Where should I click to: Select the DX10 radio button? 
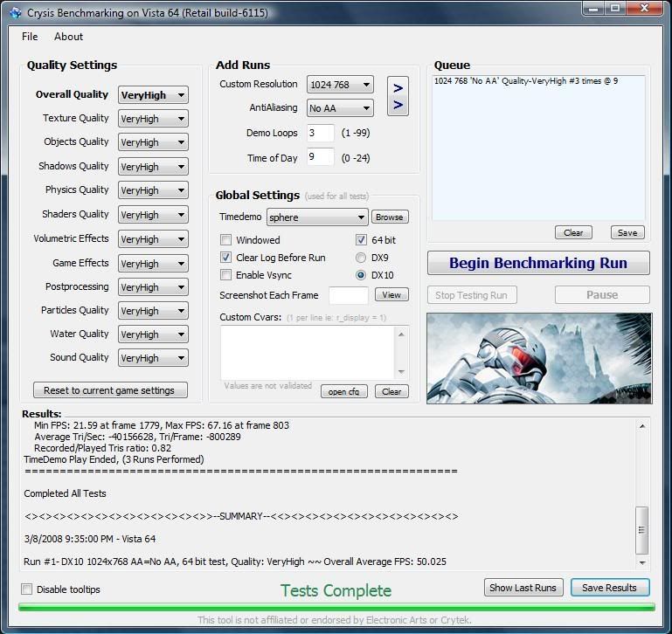point(361,275)
